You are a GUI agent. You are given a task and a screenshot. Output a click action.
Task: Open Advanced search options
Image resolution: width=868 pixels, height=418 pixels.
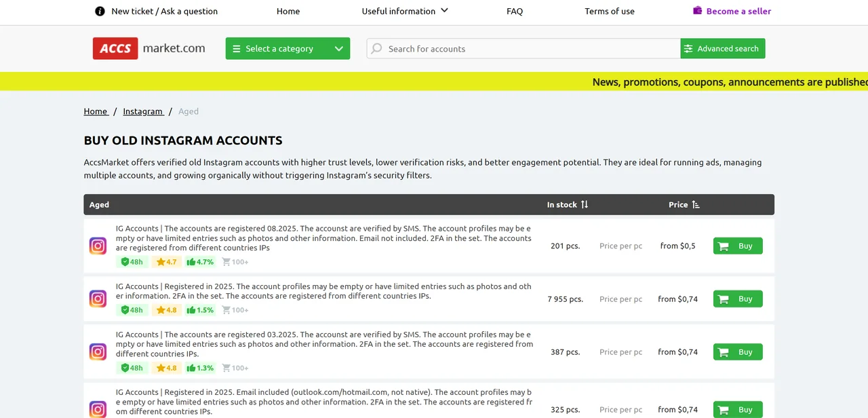(x=722, y=49)
